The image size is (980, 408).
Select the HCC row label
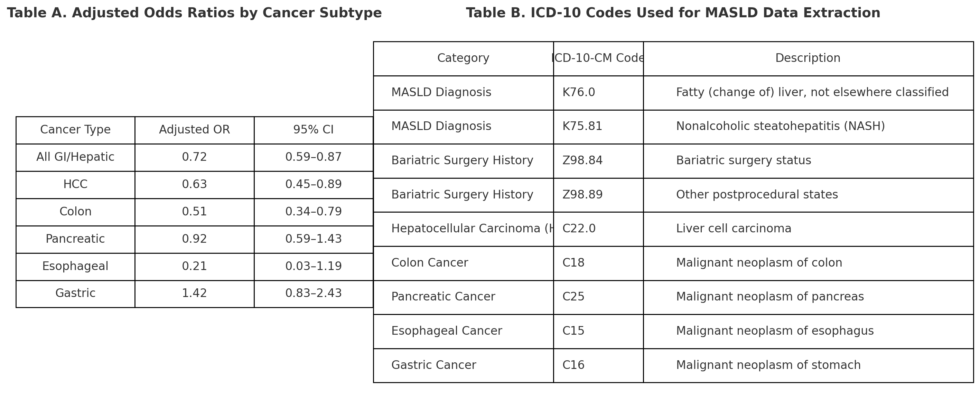tap(75, 185)
